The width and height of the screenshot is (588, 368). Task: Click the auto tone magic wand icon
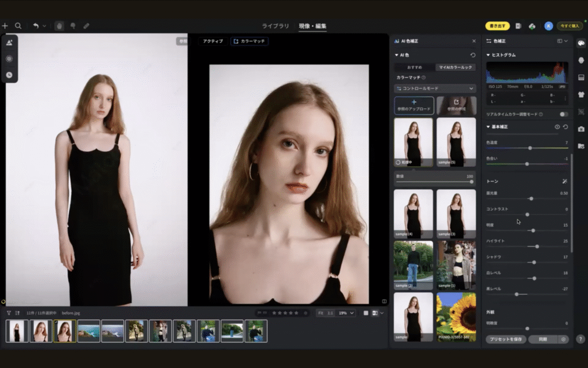(x=564, y=181)
